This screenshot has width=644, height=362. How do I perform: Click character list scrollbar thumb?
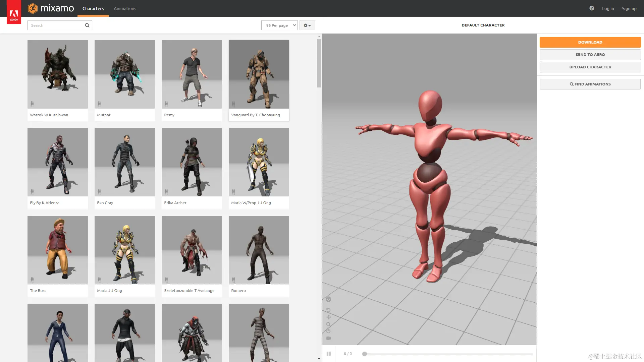pos(319,63)
